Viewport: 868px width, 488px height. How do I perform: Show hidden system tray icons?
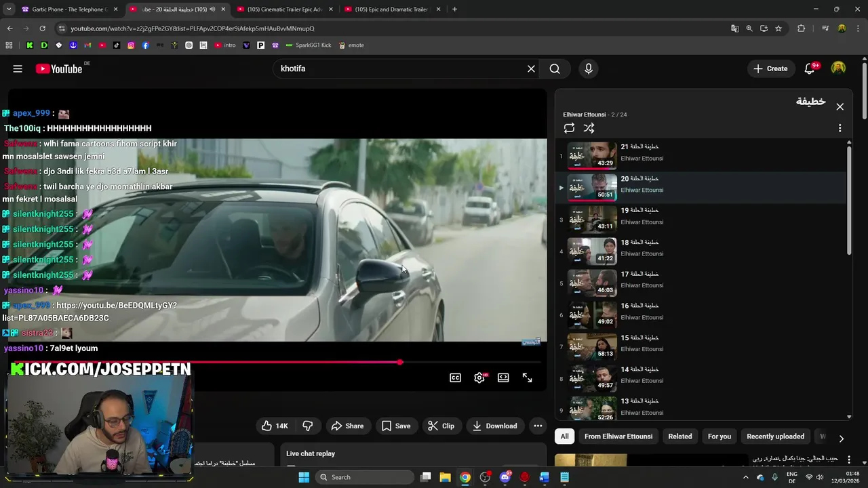[x=745, y=477]
